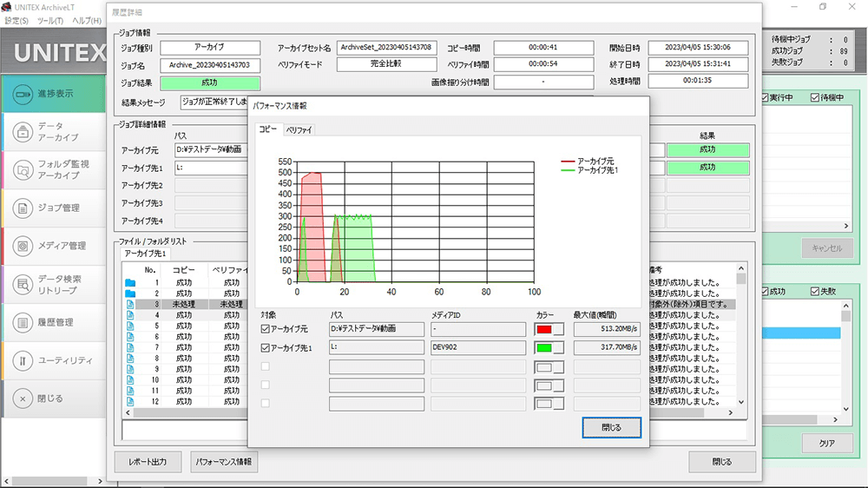Click the UNITEX ArchiveLT title bar app icon
The image size is (868, 488).
[x=6, y=7]
